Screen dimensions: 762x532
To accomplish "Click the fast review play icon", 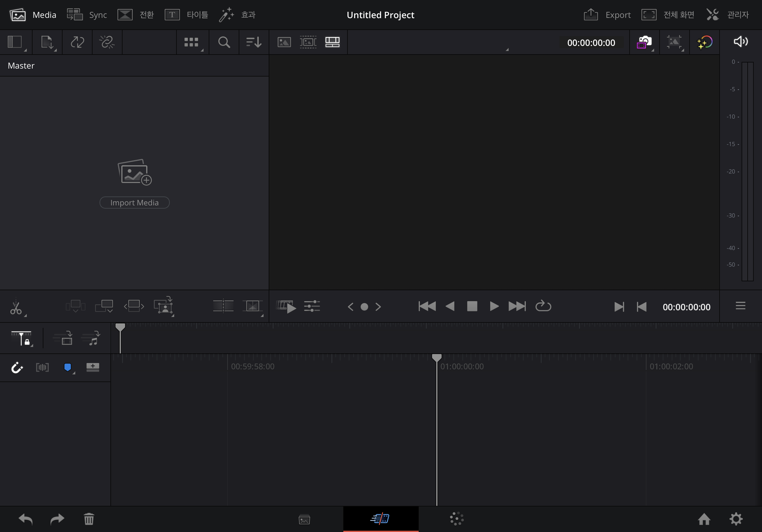I will click(286, 307).
